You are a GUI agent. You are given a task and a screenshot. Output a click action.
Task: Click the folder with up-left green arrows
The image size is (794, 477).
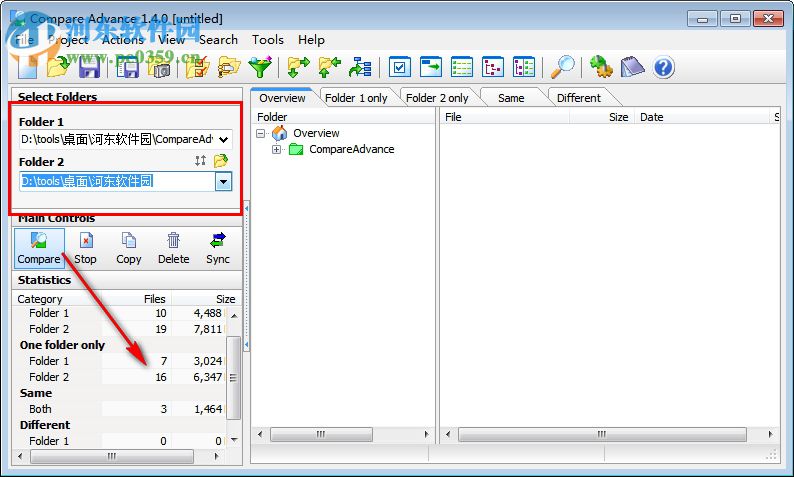tap(330, 67)
